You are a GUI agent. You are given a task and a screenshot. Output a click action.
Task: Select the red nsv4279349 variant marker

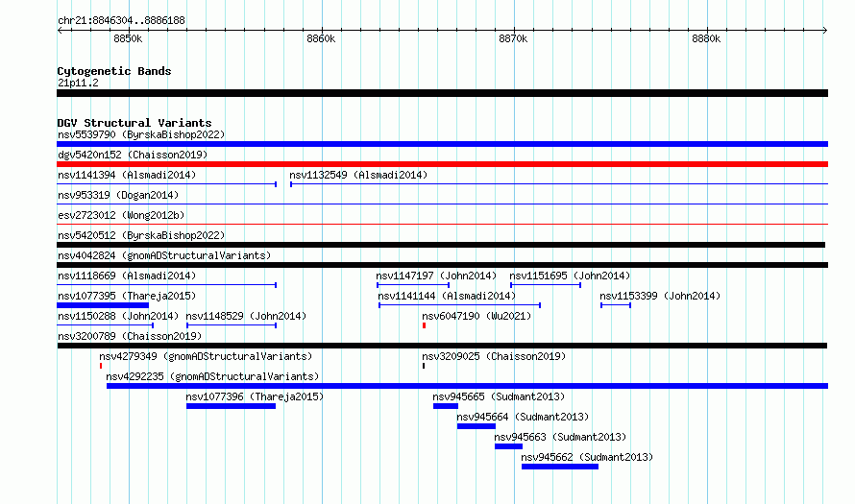tap(101, 366)
